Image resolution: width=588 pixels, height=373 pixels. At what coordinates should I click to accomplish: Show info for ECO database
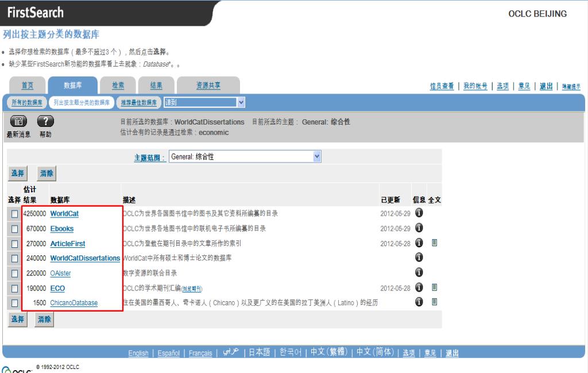[419, 287]
